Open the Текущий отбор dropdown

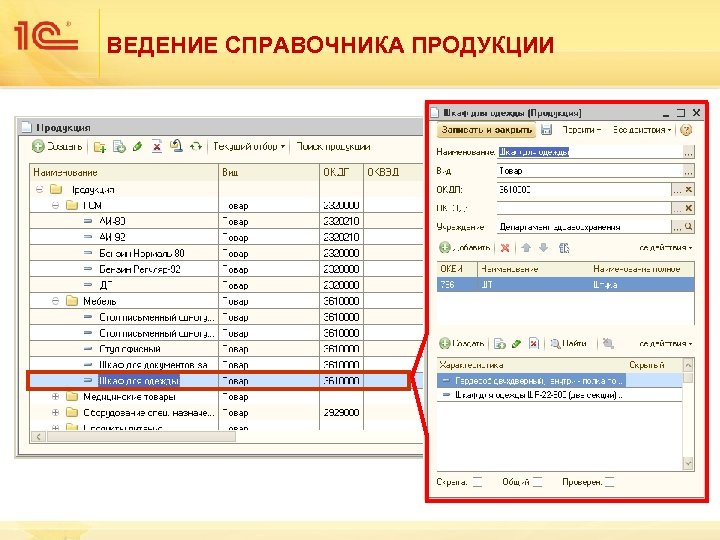249,146
